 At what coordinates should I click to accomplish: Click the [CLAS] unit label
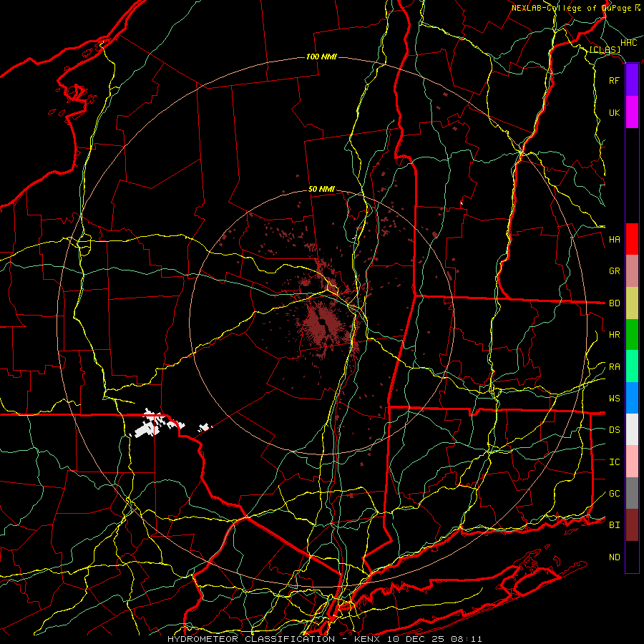pos(605,49)
